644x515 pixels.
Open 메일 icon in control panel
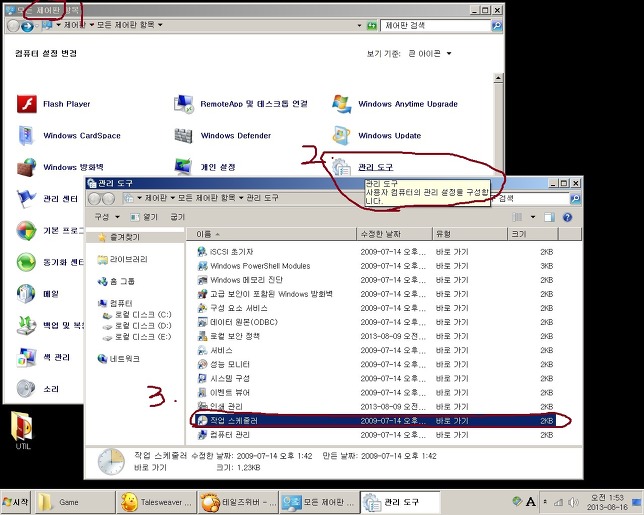click(x=26, y=294)
